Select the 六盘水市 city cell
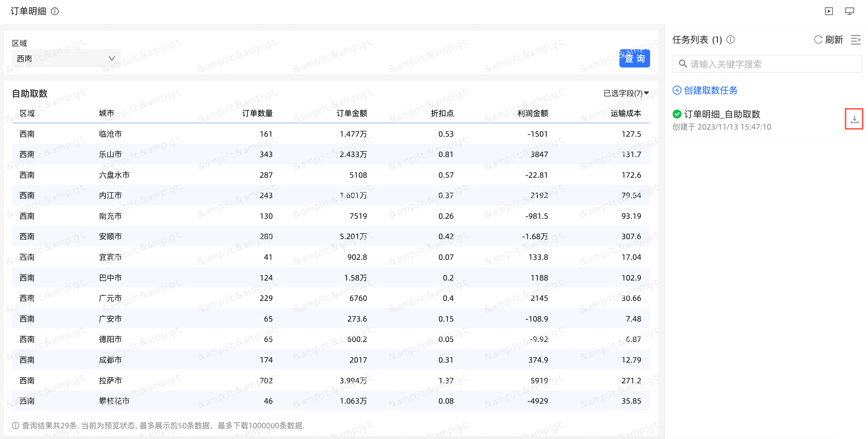This screenshot has height=439, width=868. tap(114, 175)
